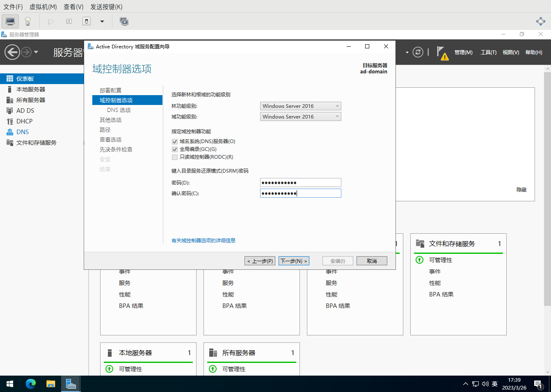
Task: Click 隐藏 link in welcome panel
Action: 521,190
